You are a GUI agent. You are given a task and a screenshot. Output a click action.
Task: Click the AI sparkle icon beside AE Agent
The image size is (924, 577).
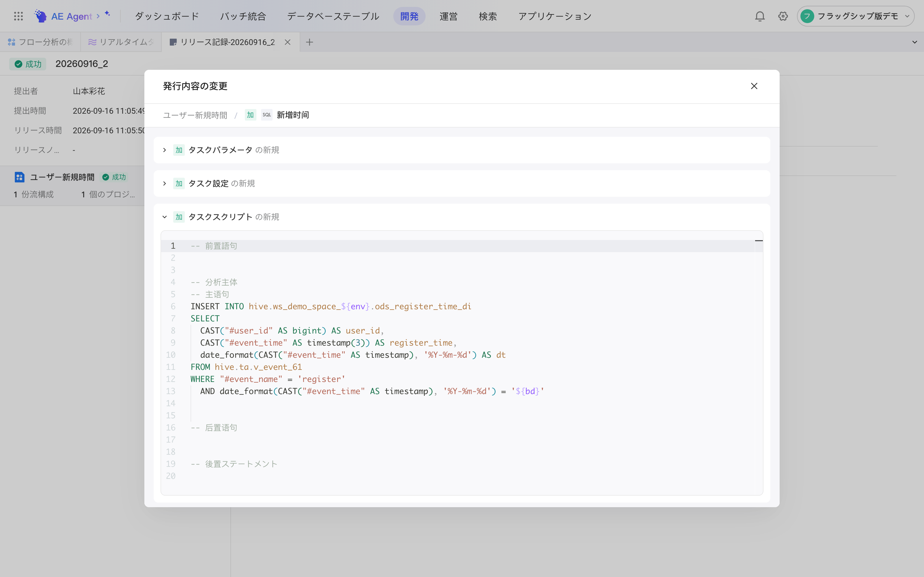[108, 14]
